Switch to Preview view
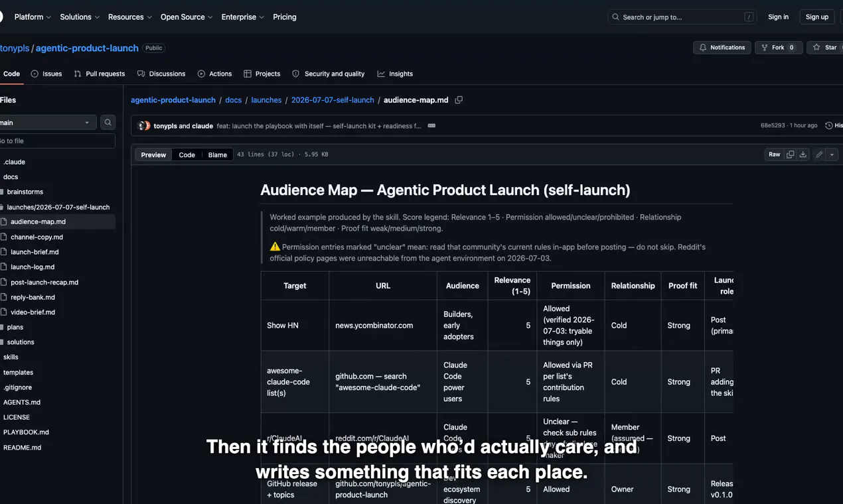 (153, 155)
